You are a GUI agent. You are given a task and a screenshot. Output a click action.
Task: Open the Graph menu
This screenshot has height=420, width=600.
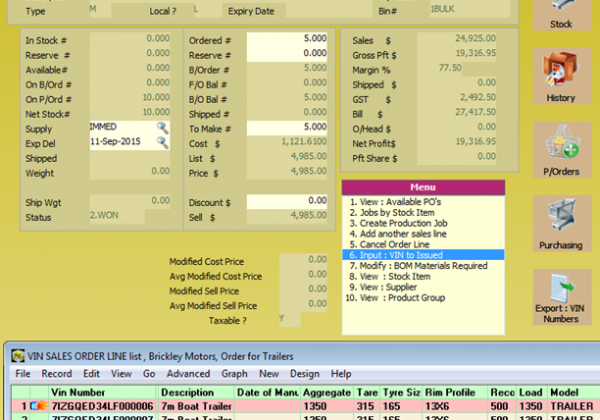coord(234,374)
